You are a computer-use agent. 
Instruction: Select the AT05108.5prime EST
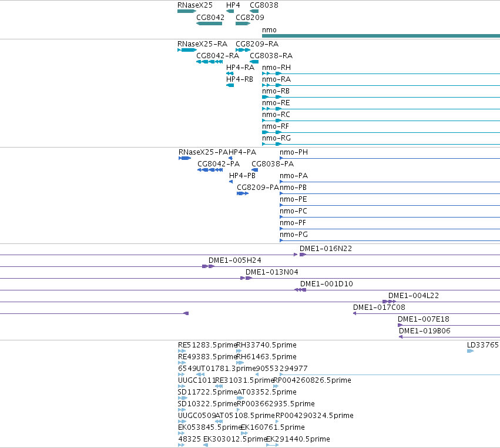[219, 422]
